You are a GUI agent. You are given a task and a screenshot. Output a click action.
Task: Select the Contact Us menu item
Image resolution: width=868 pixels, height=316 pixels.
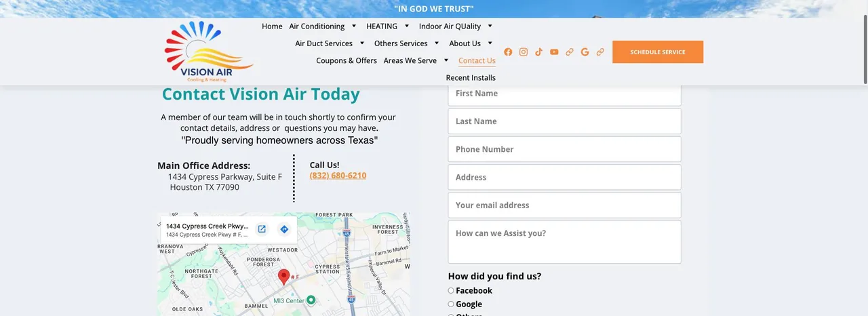point(477,60)
